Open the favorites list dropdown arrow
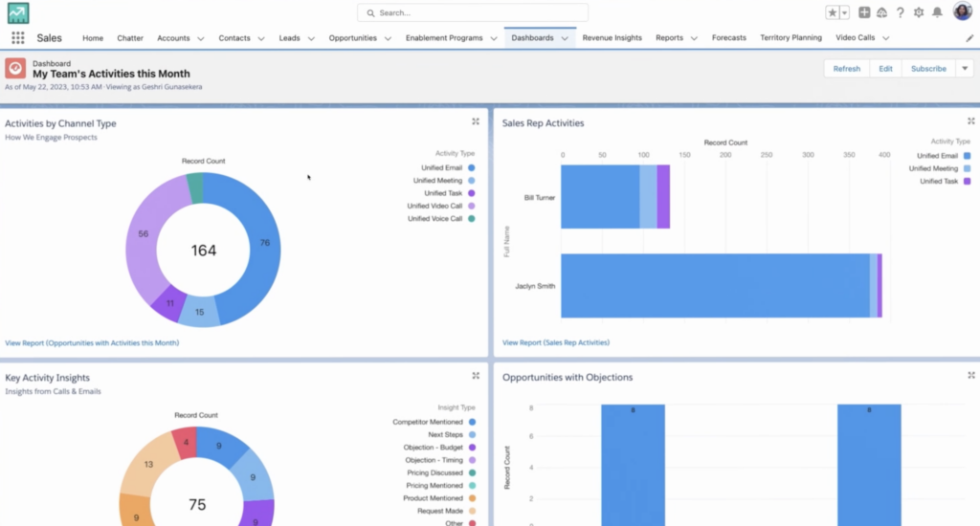980x526 pixels. click(844, 12)
